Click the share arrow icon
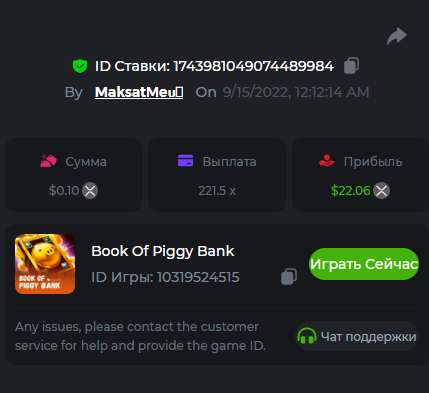The image size is (429, 393). (x=397, y=36)
